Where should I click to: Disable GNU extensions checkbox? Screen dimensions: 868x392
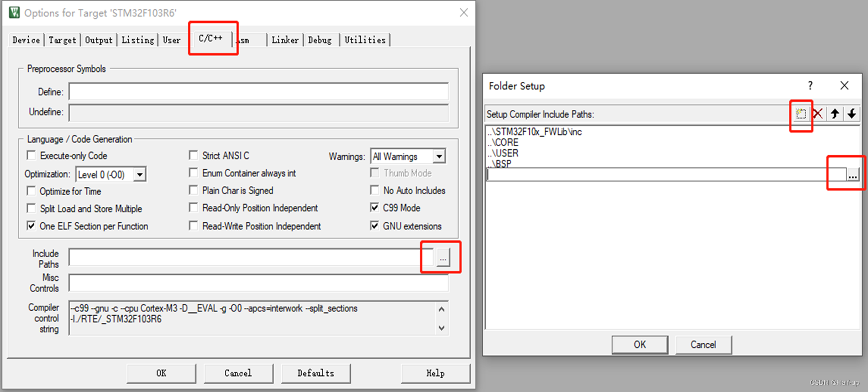point(375,226)
